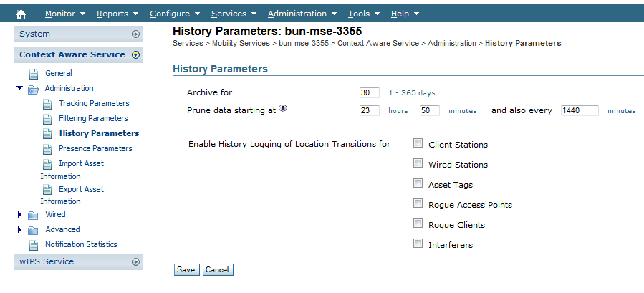Expand the Advanced tree node
The image size is (644, 293).
[19, 230]
